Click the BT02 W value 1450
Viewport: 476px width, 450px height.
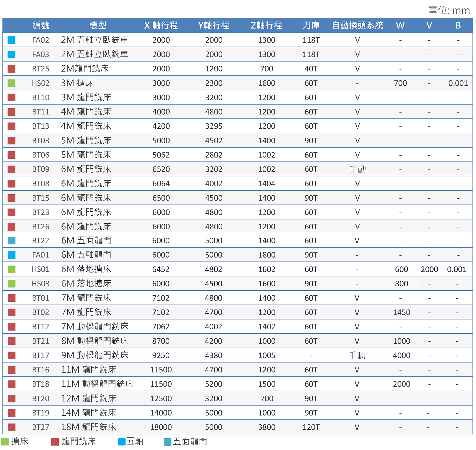pyautogui.click(x=402, y=312)
